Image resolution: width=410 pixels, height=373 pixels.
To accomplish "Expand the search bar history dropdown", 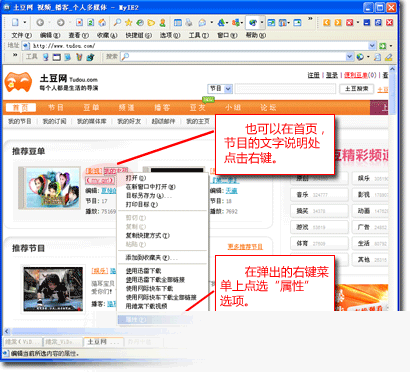I will coord(349,57).
